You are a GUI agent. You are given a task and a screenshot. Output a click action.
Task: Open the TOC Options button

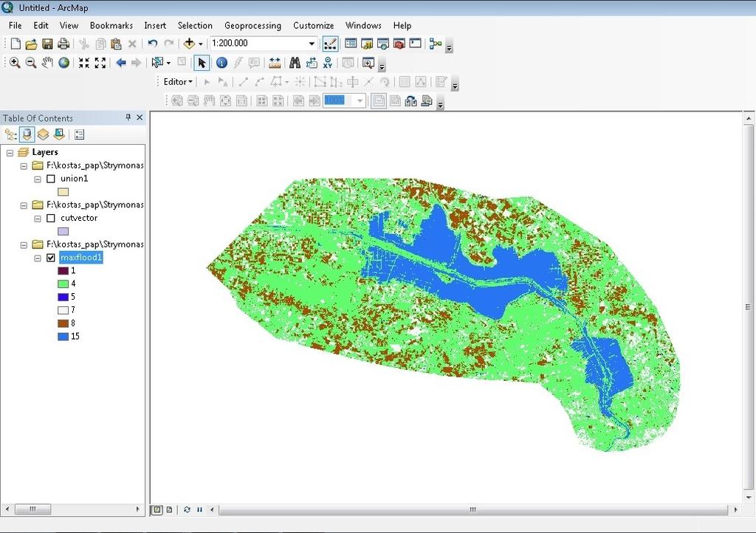(80, 134)
